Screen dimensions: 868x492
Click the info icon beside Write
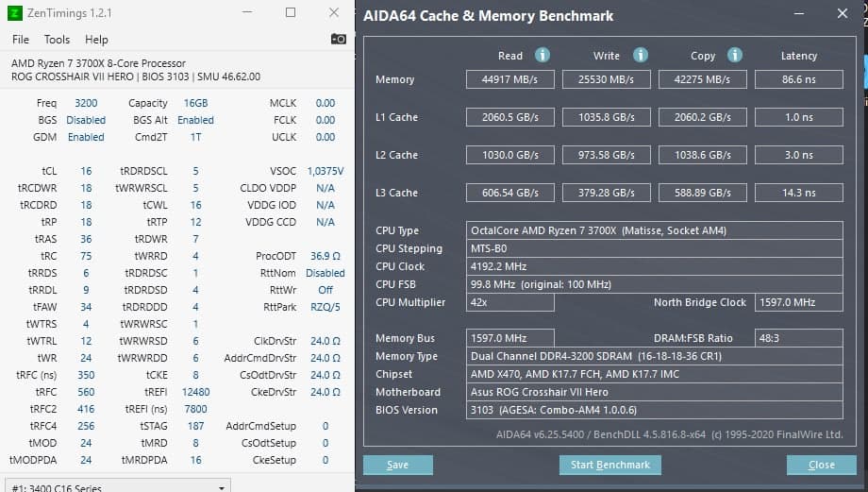pos(641,55)
